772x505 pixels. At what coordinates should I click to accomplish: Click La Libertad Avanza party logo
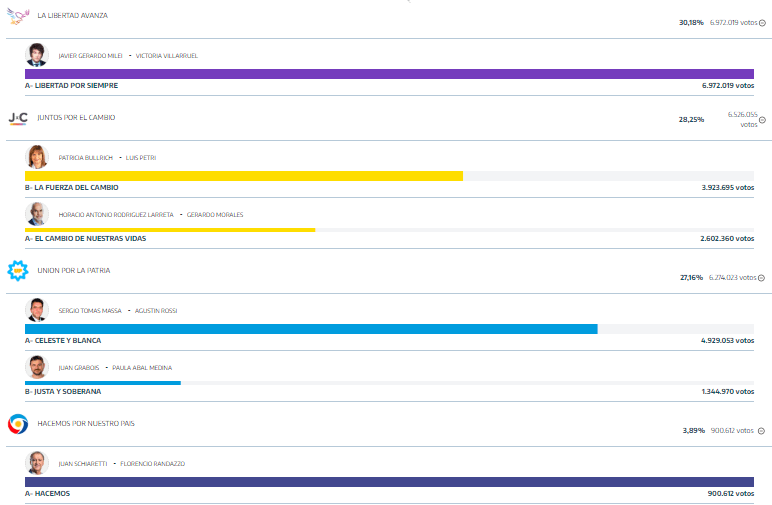tap(18, 16)
